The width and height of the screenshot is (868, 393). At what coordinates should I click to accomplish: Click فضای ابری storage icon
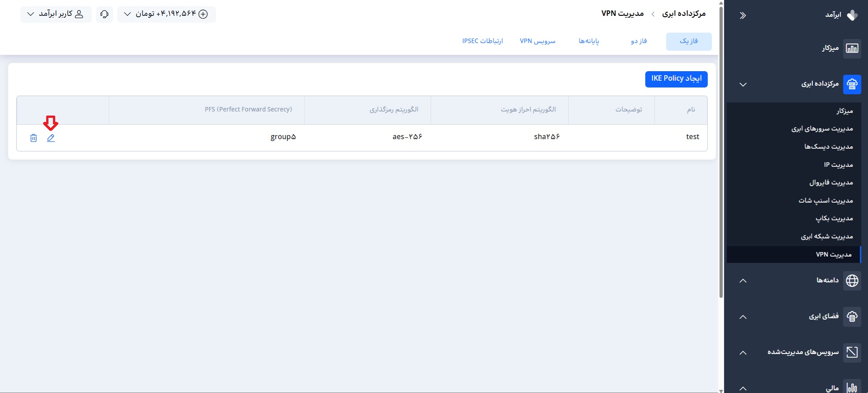[852, 316]
